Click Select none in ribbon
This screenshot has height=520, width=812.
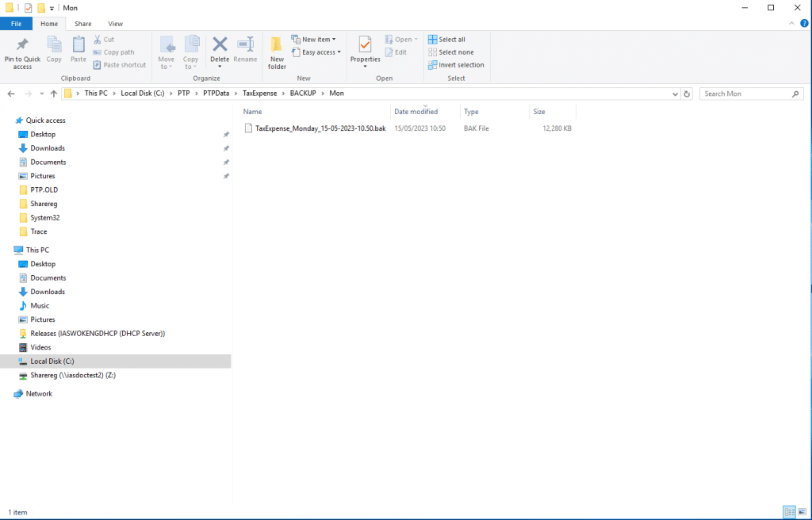pyautogui.click(x=450, y=52)
